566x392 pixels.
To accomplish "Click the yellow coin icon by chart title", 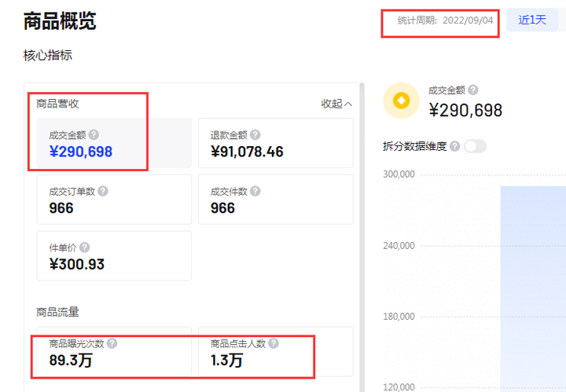I will (402, 101).
